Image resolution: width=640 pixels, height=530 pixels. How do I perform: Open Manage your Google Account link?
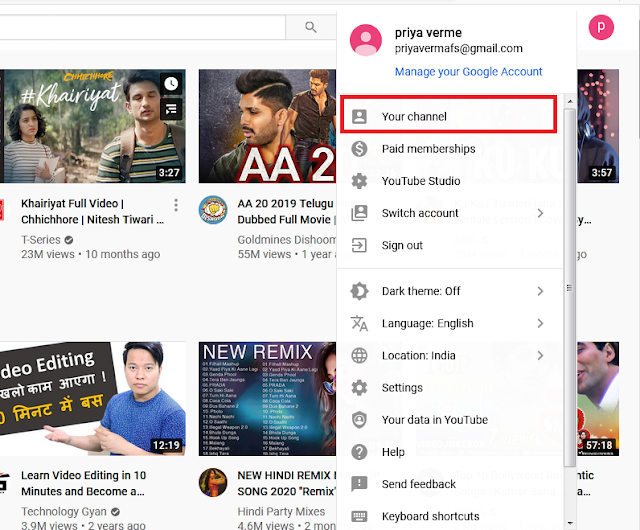click(469, 72)
